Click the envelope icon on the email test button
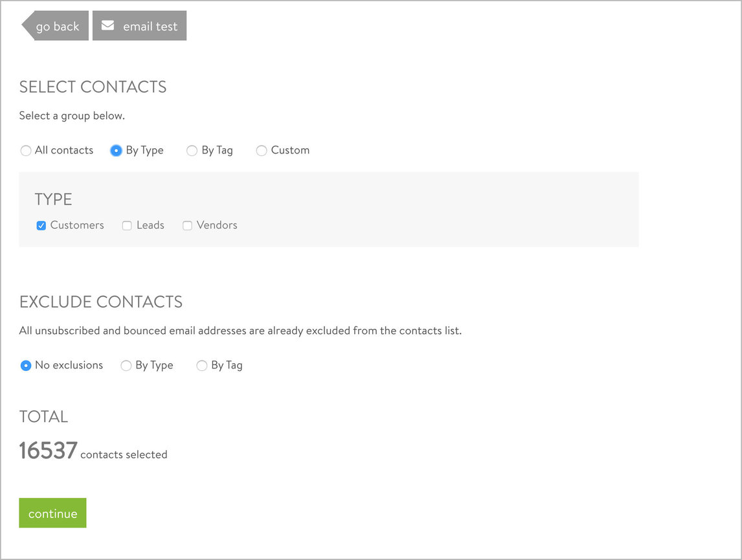Screen dimensions: 742x560 (107, 25)
